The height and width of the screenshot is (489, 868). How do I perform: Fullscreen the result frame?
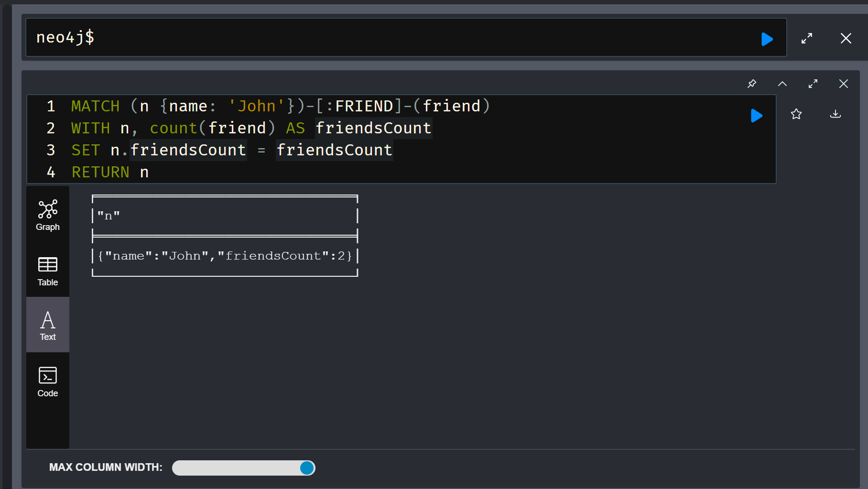(813, 84)
